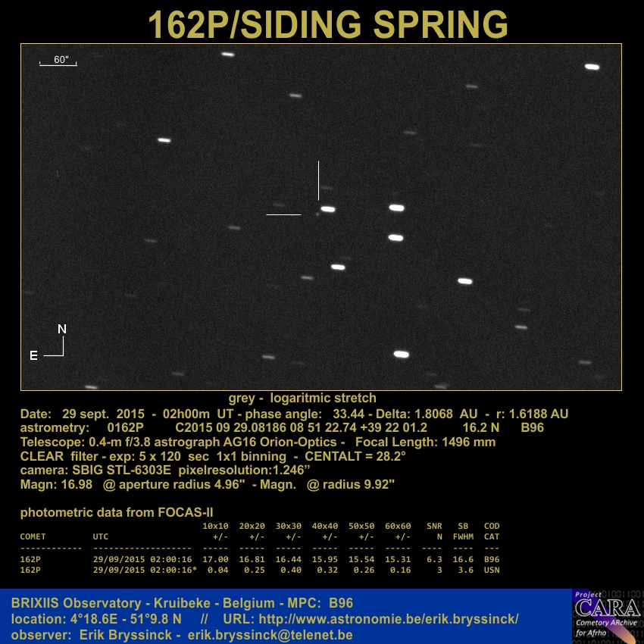Viewport: 644px width, 644px height.
Task: Click the E direction compass label
Action: coord(33,355)
